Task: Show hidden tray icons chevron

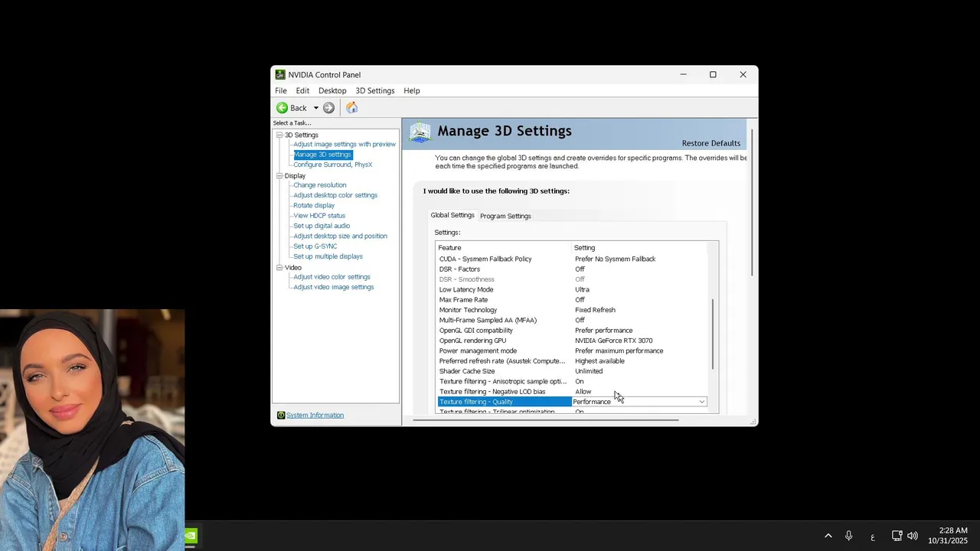Action: (828, 536)
